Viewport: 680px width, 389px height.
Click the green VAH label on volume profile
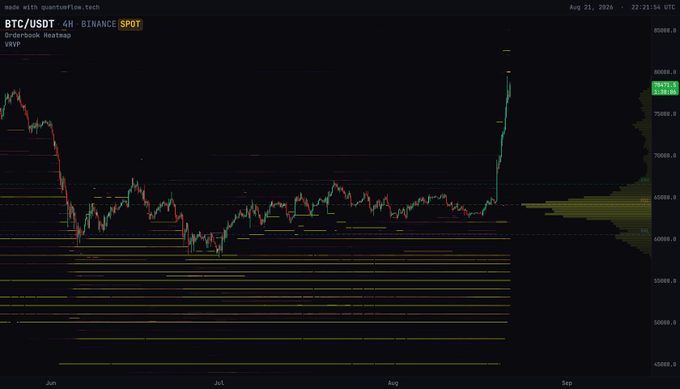click(x=645, y=180)
